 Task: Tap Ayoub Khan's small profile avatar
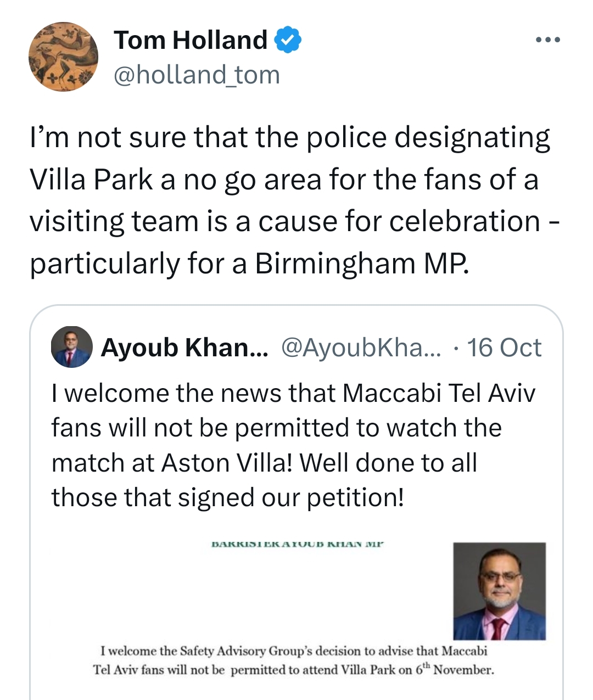tap(71, 347)
